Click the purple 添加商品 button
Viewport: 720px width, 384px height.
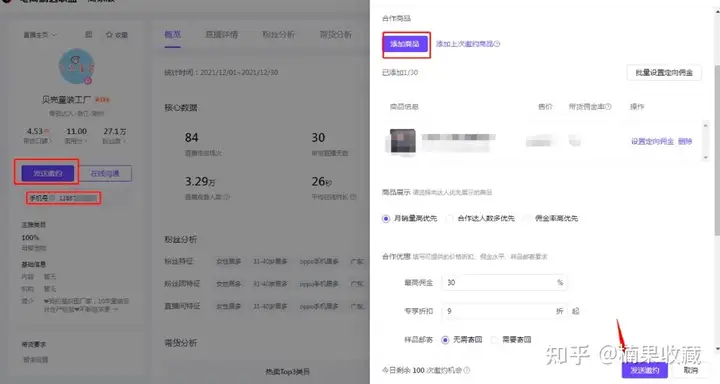(405, 44)
